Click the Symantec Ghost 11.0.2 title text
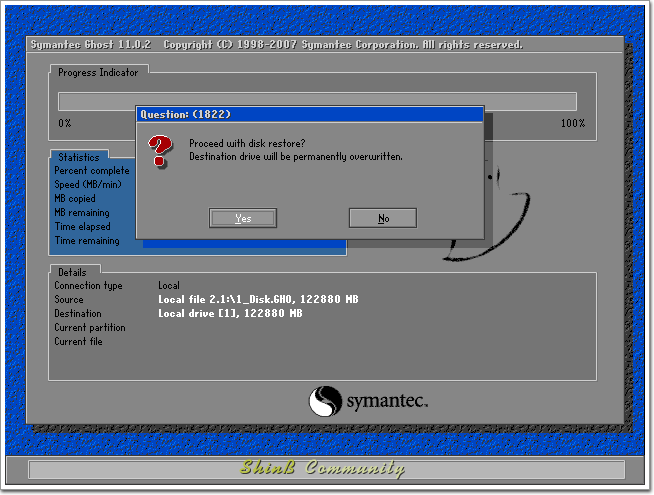Screen dimensions: 654x495 (91, 45)
